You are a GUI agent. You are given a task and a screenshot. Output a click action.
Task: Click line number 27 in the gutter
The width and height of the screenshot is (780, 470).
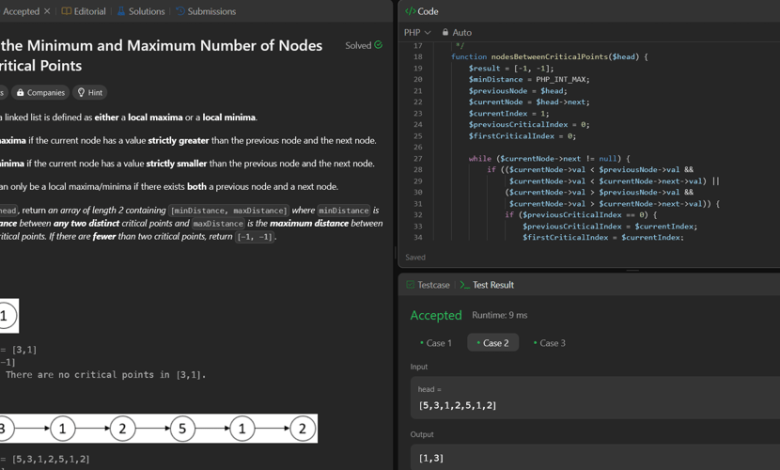[417, 159]
